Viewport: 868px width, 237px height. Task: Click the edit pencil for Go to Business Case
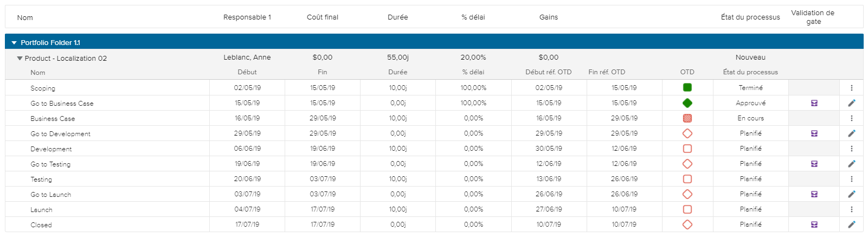point(851,103)
